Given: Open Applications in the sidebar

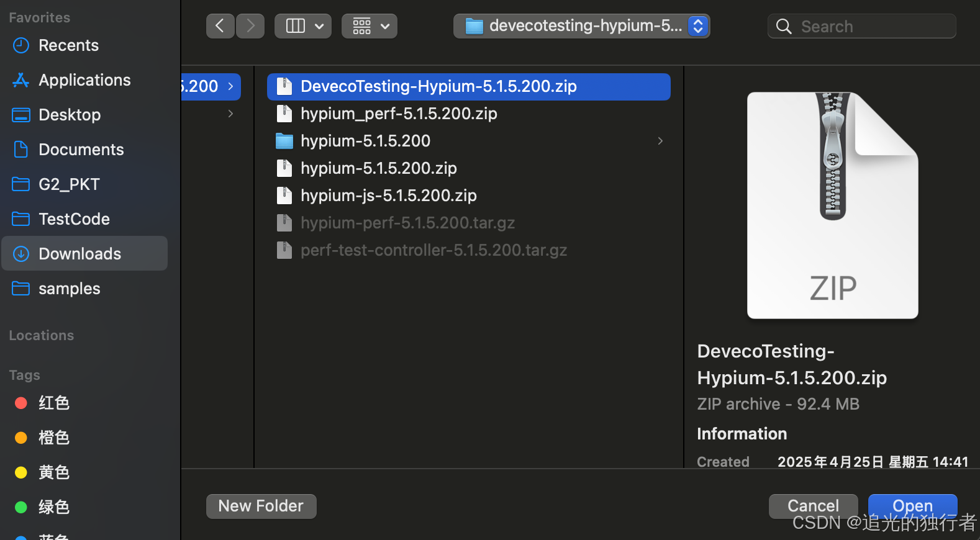Looking at the screenshot, I should pos(84,80).
